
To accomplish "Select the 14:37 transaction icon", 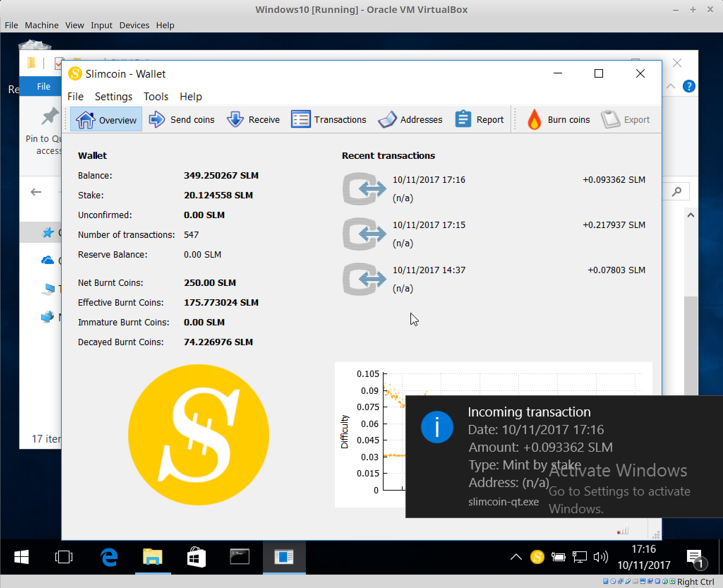I will tap(364, 279).
